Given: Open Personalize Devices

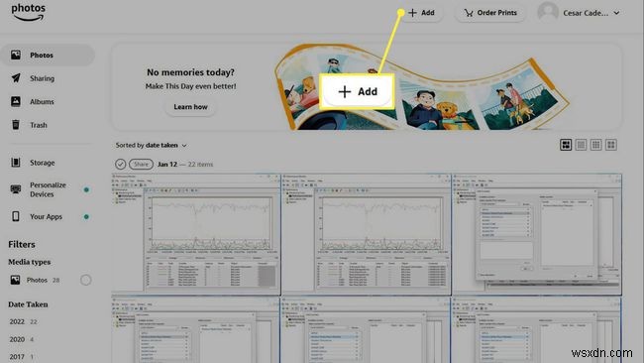Looking at the screenshot, I should [x=48, y=189].
